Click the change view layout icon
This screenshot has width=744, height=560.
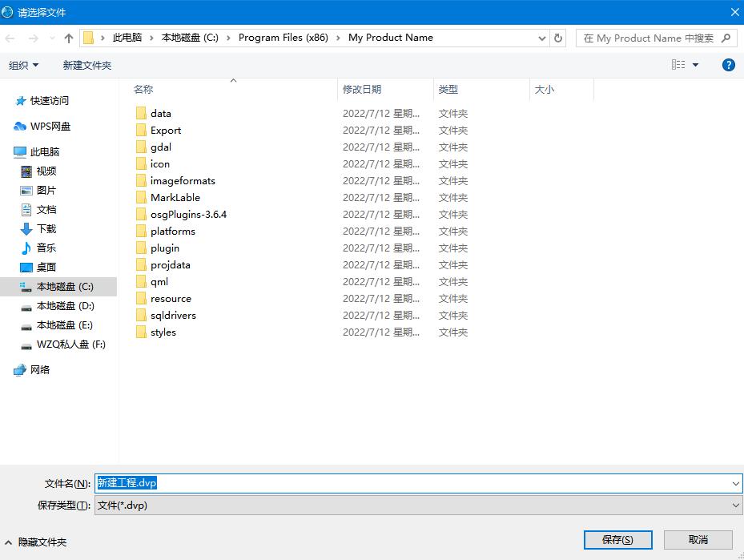(678, 65)
